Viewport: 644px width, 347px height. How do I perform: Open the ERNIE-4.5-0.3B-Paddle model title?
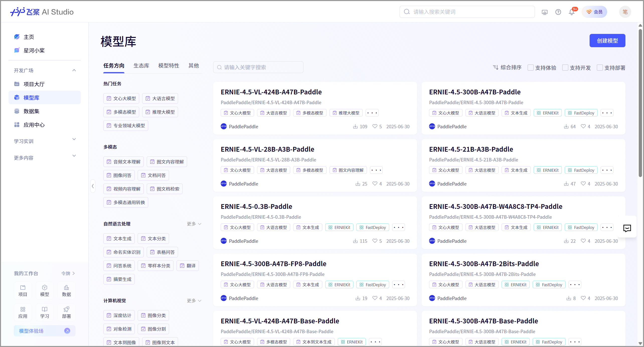tap(256, 206)
